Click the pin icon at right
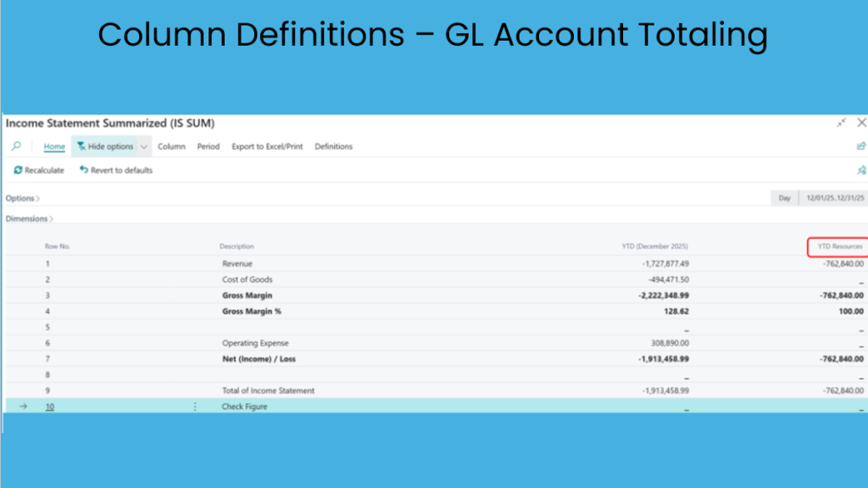The height and width of the screenshot is (488, 868). pyautogui.click(x=861, y=170)
